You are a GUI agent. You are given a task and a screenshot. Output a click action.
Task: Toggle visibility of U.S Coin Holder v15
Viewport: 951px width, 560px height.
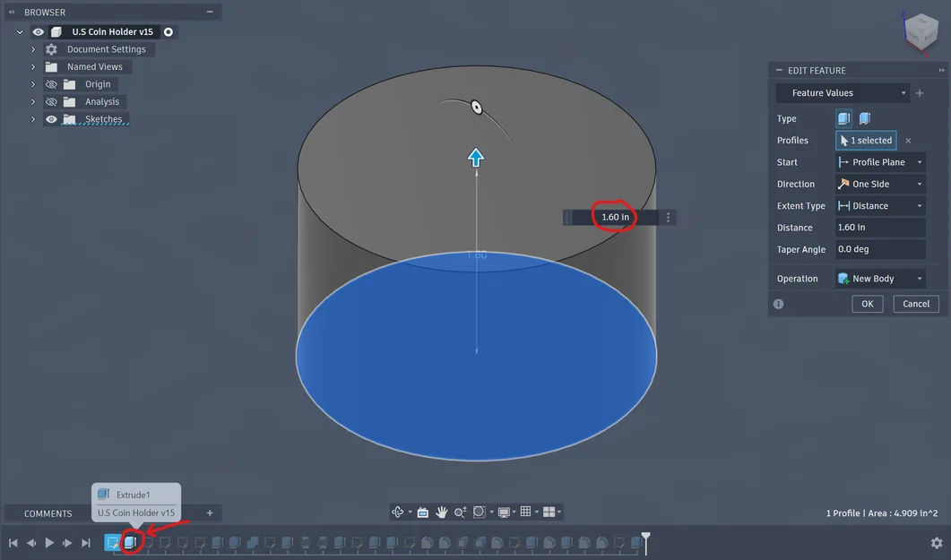pyautogui.click(x=39, y=31)
